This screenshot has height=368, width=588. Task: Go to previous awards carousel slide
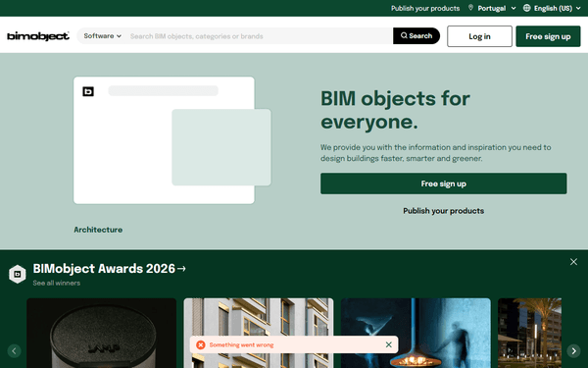pyautogui.click(x=15, y=351)
